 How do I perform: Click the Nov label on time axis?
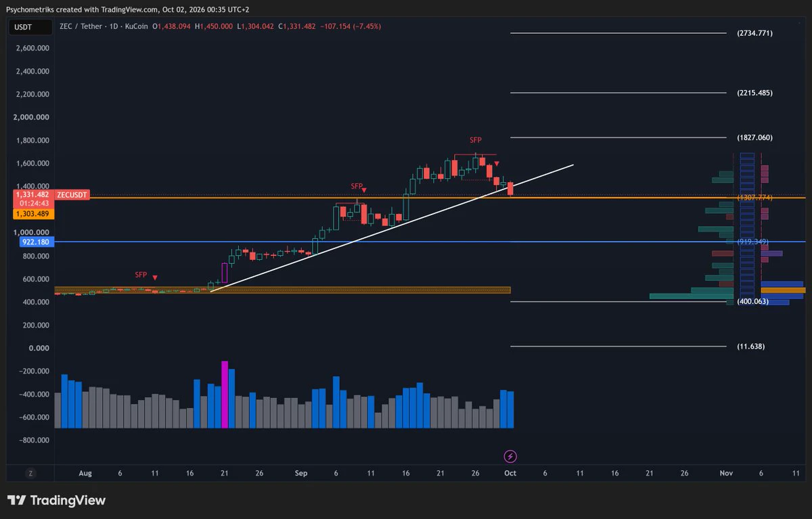[x=726, y=474]
